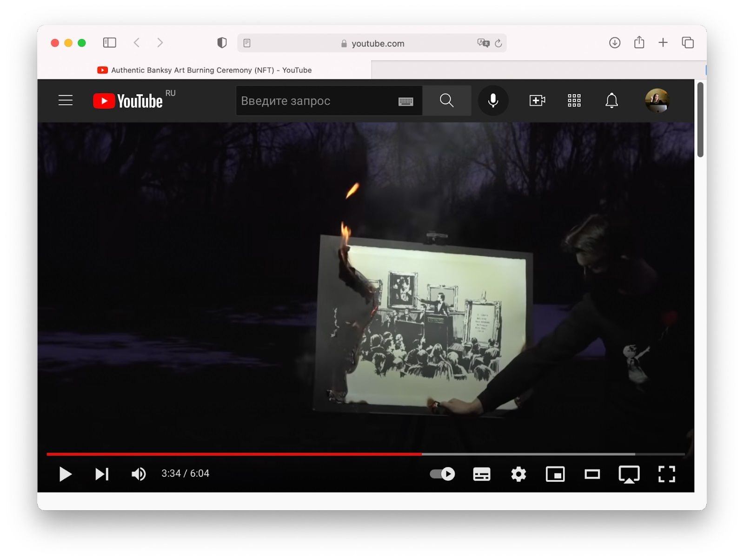This screenshot has height=560, width=744.
Task: Open the YouTube apps grid icon
Action: pos(574,100)
